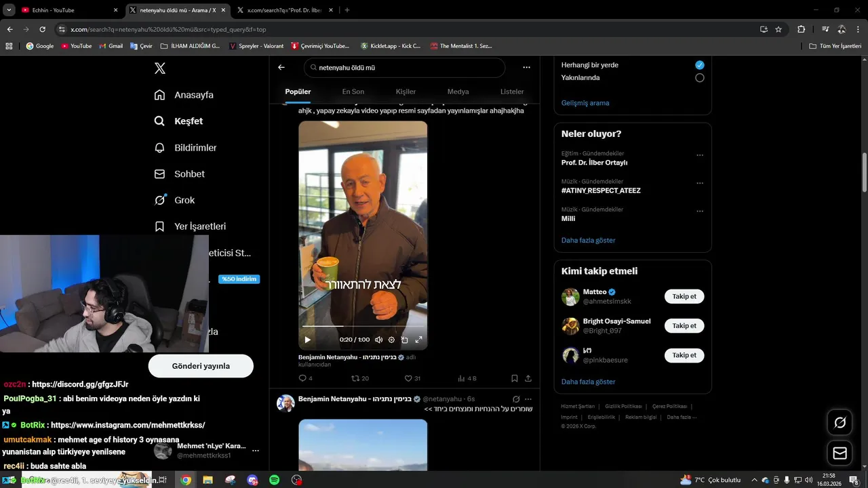Open Spotify from the taskbar
The image size is (868, 488).
click(275, 480)
